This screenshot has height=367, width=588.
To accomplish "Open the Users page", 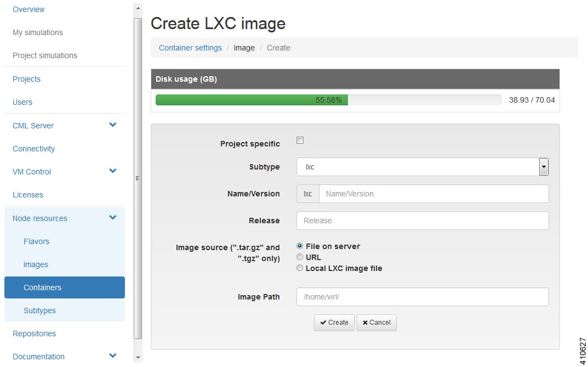I will (x=22, y=102).
